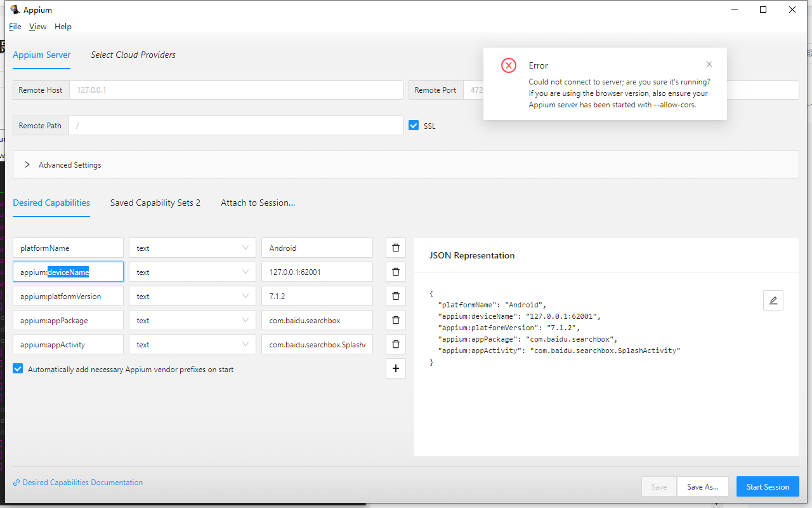
Task: Delete the appium:deviceName capability row
Action: tap(395, 272)
